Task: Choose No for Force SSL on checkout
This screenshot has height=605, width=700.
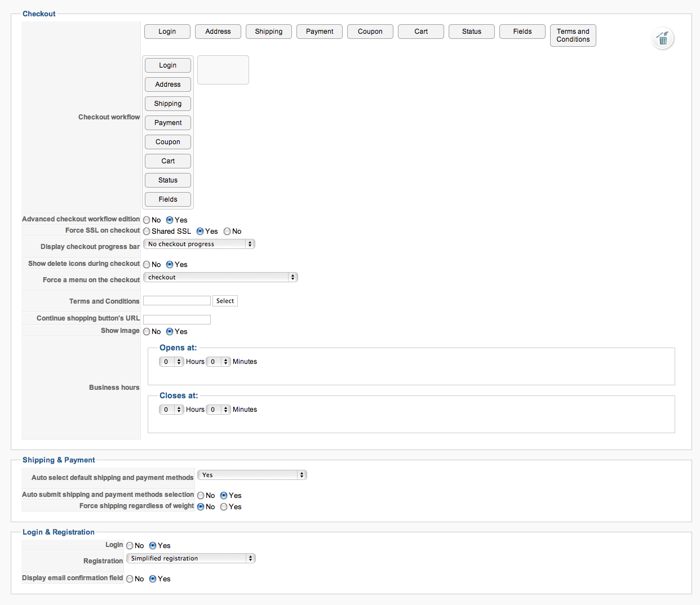Action: point(227,232)
